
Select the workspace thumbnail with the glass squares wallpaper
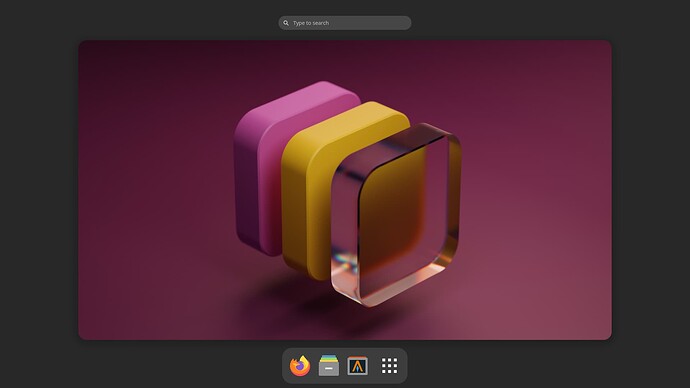pos(345,190)
